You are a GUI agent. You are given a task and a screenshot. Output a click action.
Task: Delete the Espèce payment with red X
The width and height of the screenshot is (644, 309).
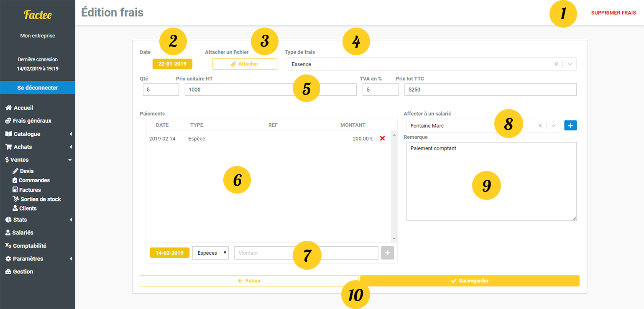(x=382, y=138)
